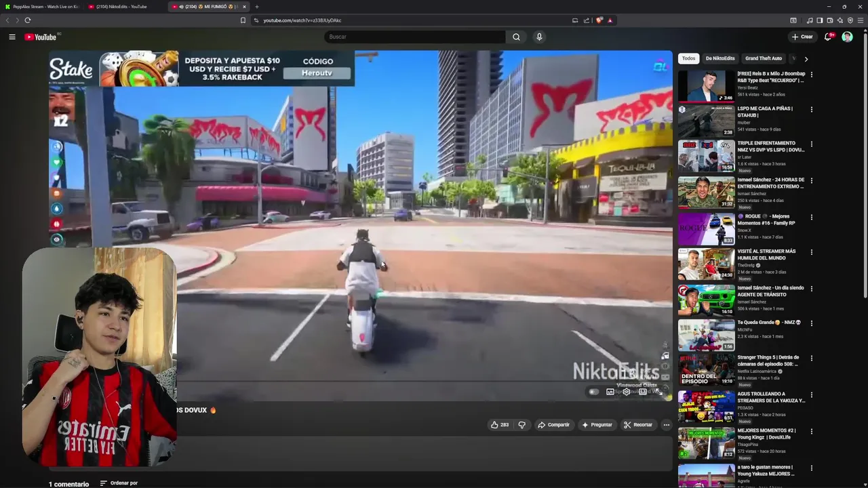
Task: Toggle the browser sidebar panel
Action: tap(820, 20)
